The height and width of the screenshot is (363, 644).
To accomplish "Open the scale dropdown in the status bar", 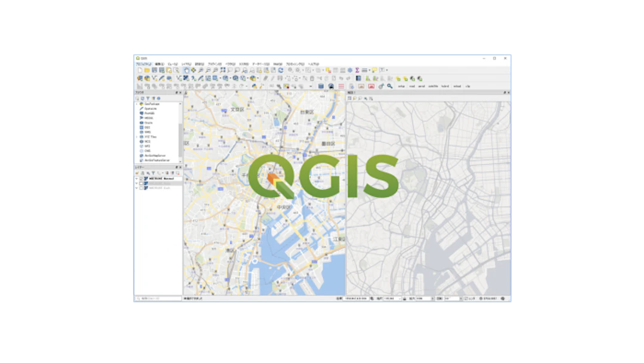I will click(x=400, y=299).
